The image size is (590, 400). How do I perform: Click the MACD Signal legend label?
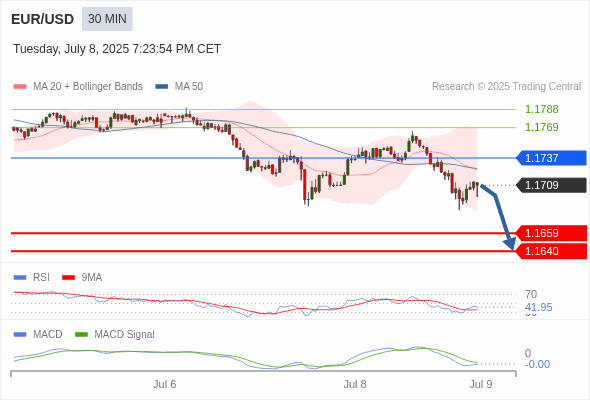(125, 335)
